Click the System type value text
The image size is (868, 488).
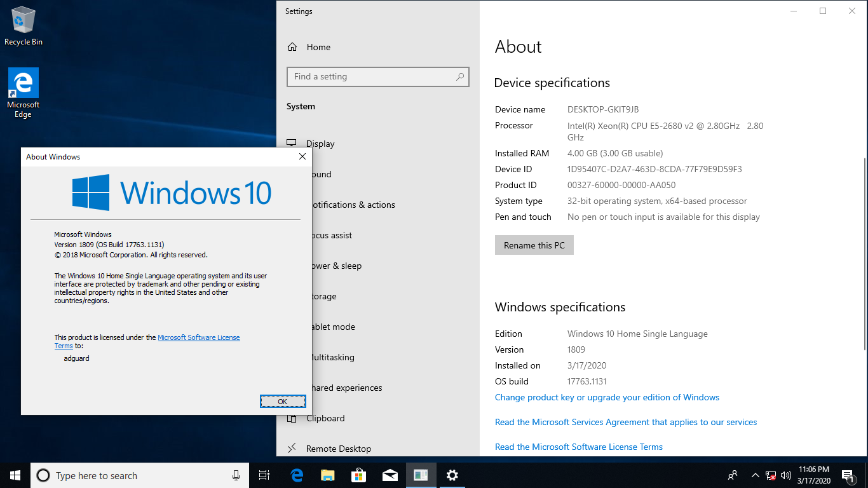click(657, 201)
